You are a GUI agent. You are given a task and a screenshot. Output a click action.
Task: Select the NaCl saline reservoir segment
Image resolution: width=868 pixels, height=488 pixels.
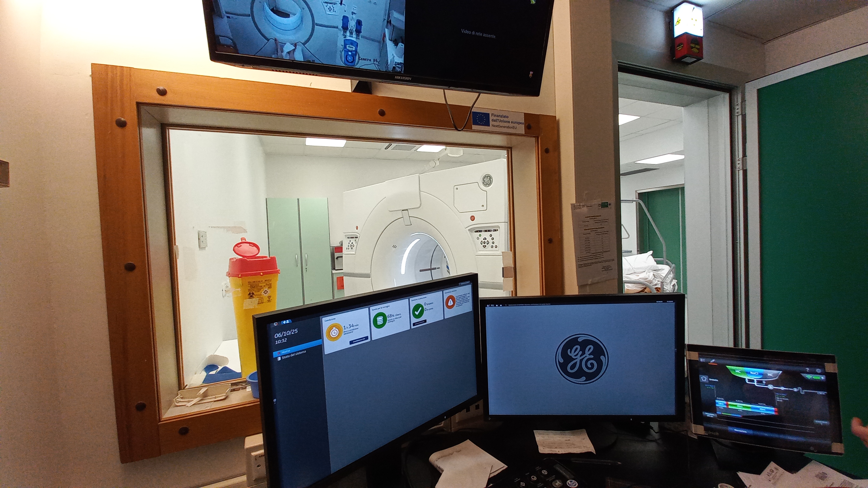point(754,373)
